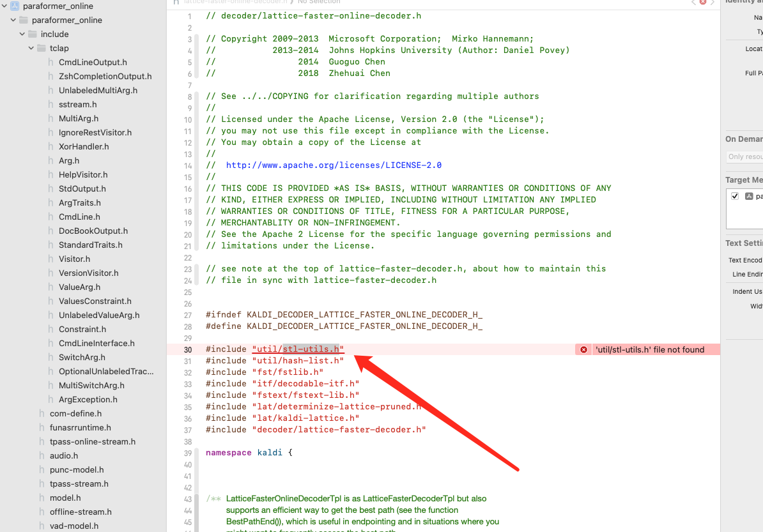This screenshot has width=763, height=532.
Task: Click the header file icon next to audio.h
Action: pyautogui.click(x=42, y=456)
